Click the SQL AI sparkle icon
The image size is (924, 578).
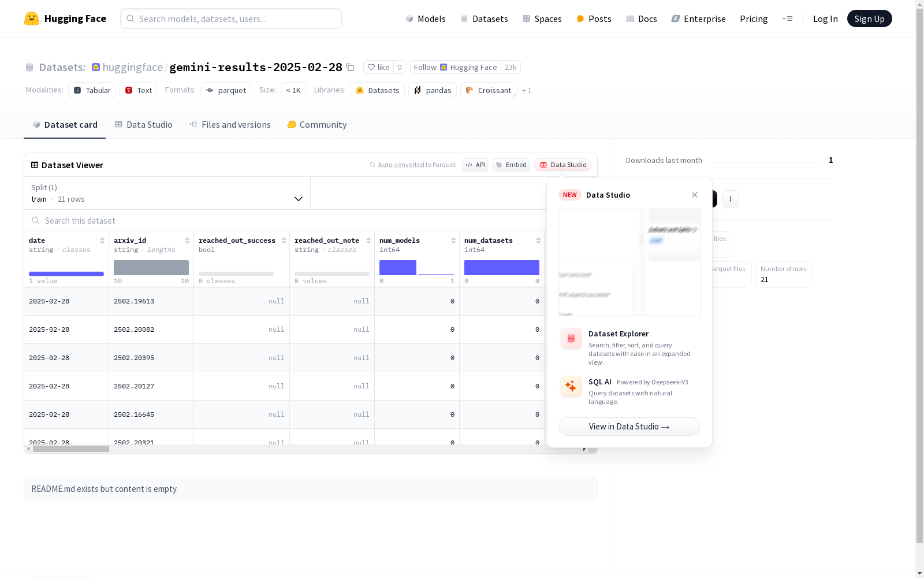tap(571, 386)
